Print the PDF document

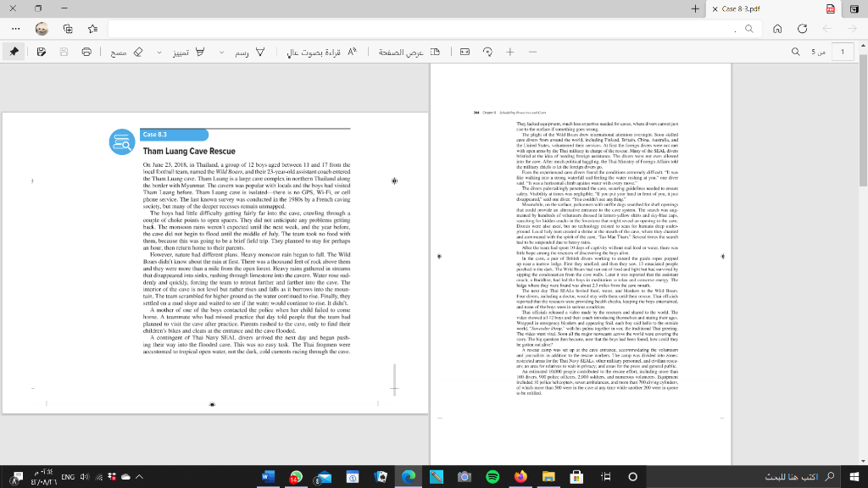[86, 52]
